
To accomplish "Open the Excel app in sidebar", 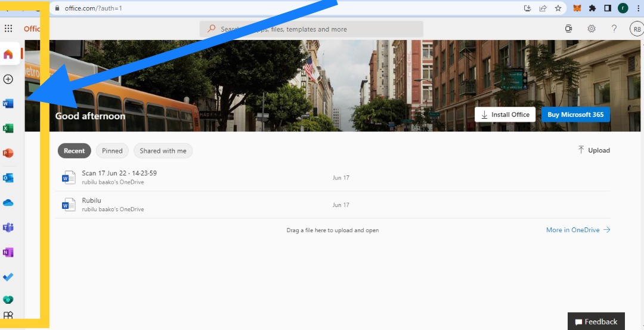I will (8, 129).
